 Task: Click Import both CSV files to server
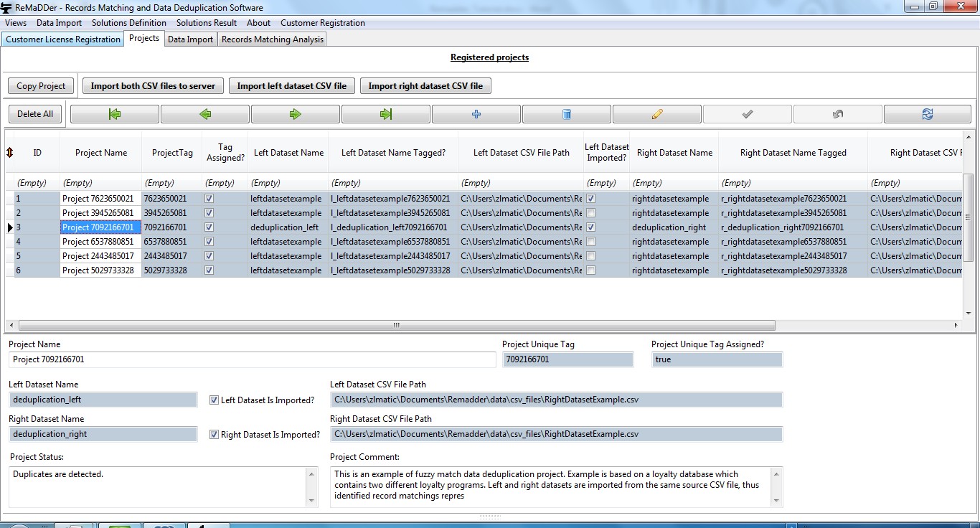tap(153, 86)
